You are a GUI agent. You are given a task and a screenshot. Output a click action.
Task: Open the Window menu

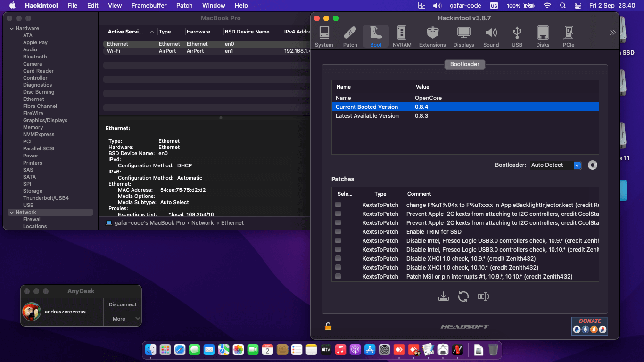coord(214,6)
